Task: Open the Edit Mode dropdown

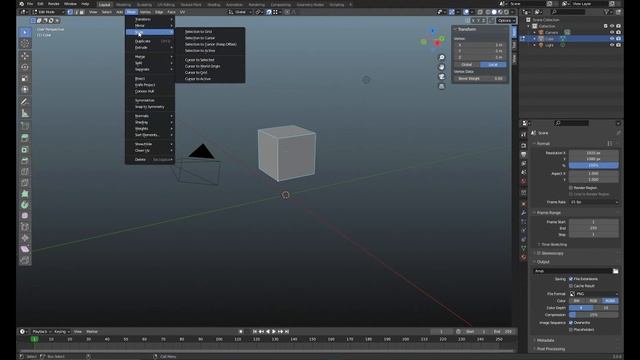Action: [x=48, y=12]
